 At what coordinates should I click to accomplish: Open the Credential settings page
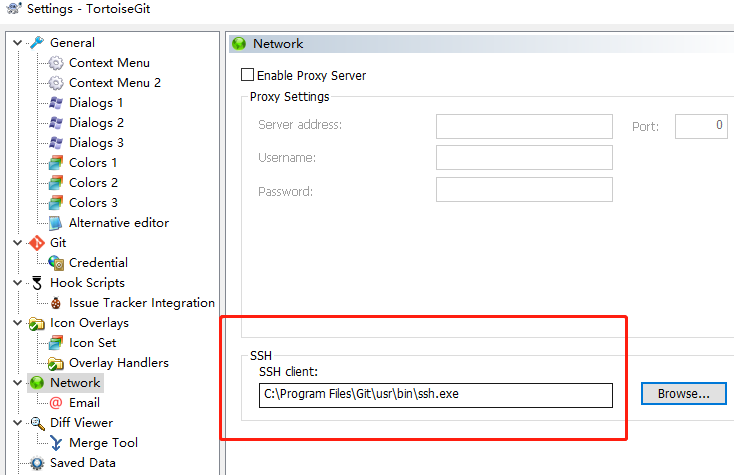[98, 263]
